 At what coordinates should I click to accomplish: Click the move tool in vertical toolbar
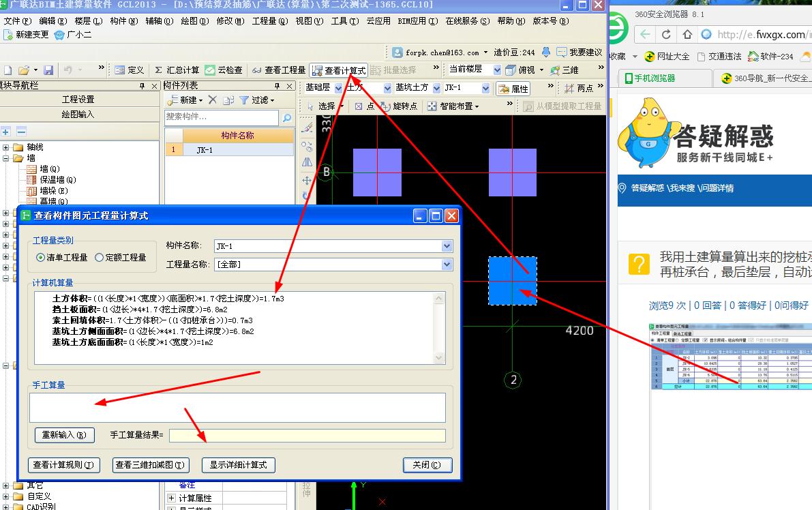pos(307,180)
